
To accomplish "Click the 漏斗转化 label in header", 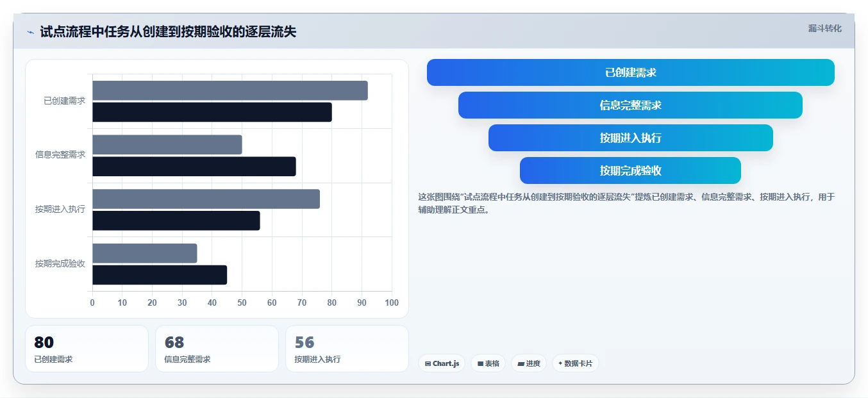I will 824,28.
